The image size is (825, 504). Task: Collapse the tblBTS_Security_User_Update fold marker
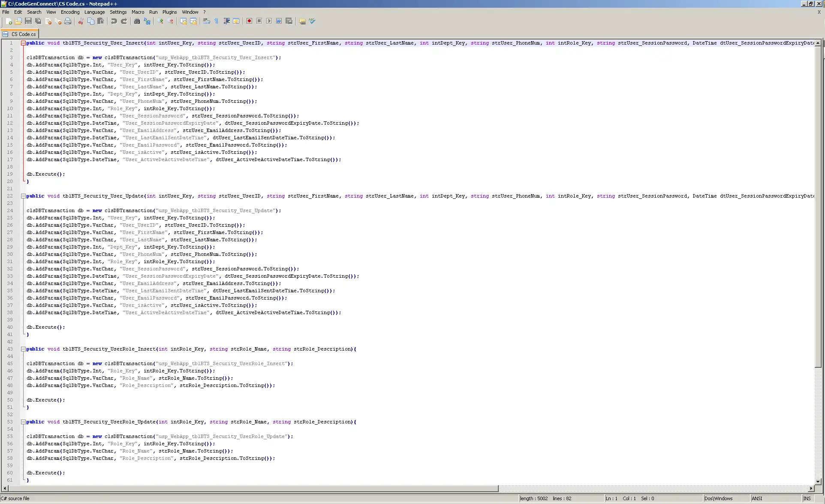click(23, 196)
